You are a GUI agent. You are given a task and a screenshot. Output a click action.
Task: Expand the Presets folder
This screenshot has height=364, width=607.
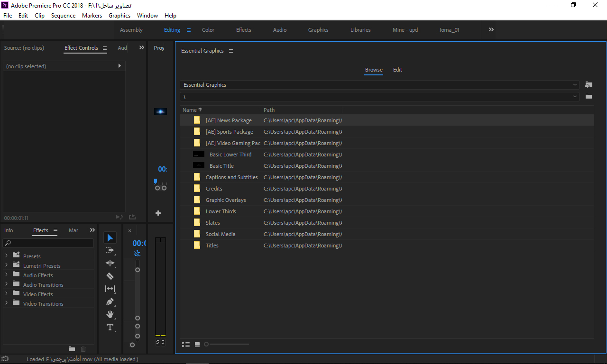click(x=6, y=256)
